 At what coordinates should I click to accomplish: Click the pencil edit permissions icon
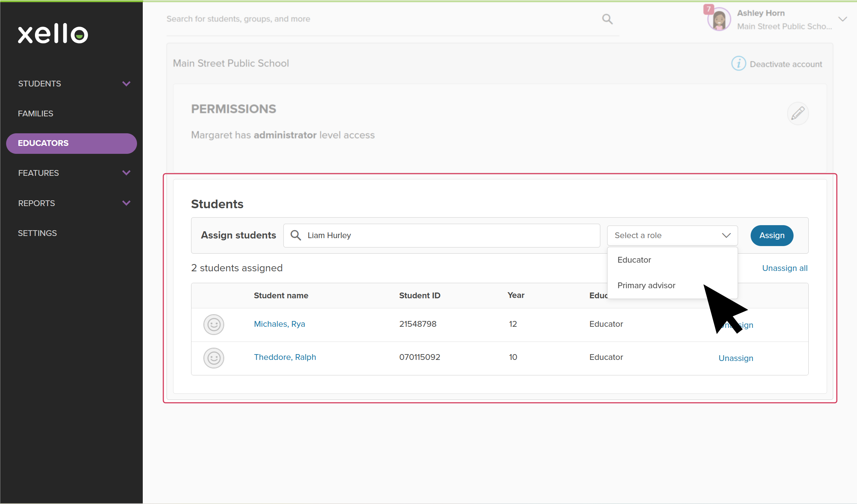point(798,113)
